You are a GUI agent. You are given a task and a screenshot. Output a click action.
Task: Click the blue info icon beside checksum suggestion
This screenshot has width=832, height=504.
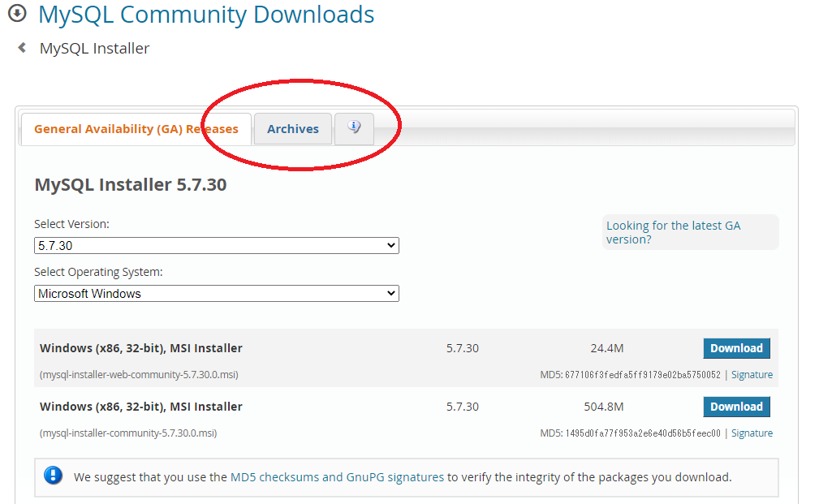53,476
